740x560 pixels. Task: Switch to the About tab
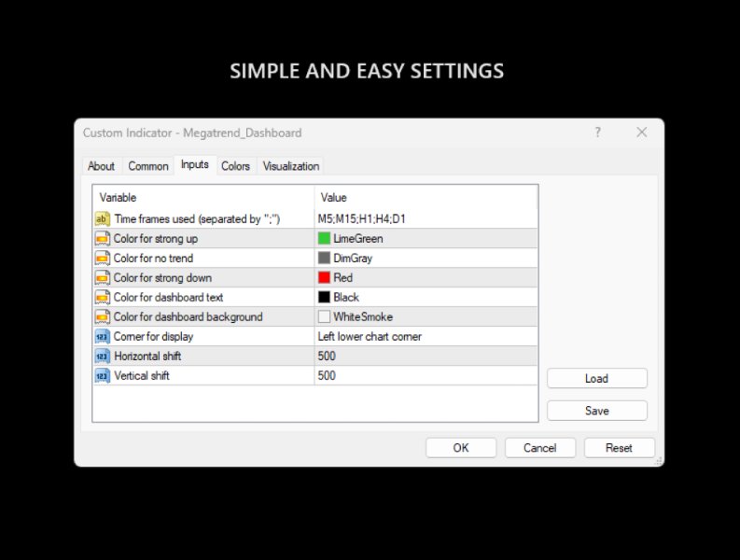[x=101, y=166]
